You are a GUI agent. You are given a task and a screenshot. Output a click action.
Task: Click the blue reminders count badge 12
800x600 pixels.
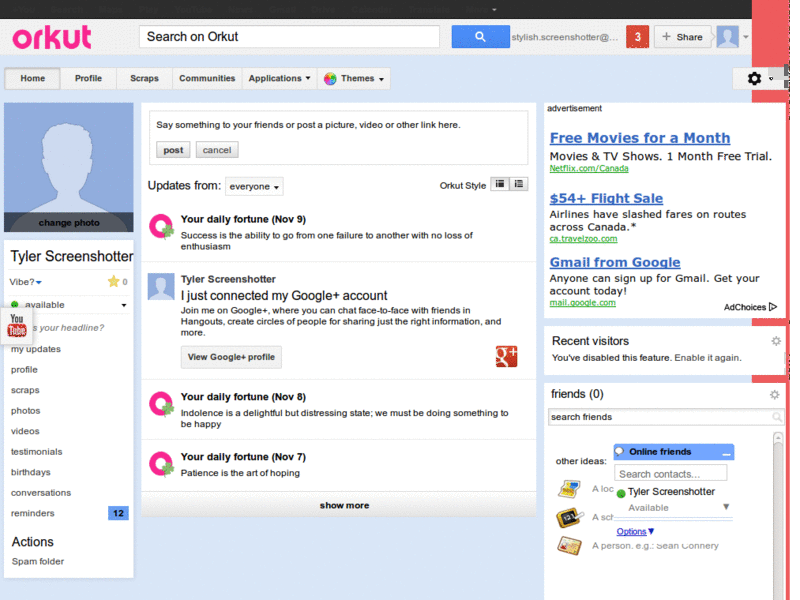point(118,513)
